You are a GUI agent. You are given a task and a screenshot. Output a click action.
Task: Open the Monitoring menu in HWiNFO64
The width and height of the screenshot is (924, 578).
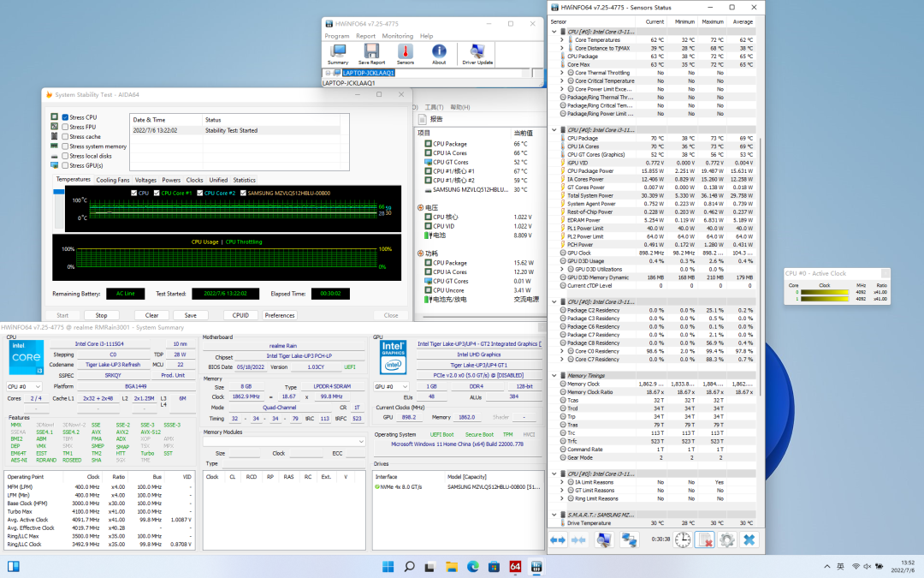tap(397, 36)
